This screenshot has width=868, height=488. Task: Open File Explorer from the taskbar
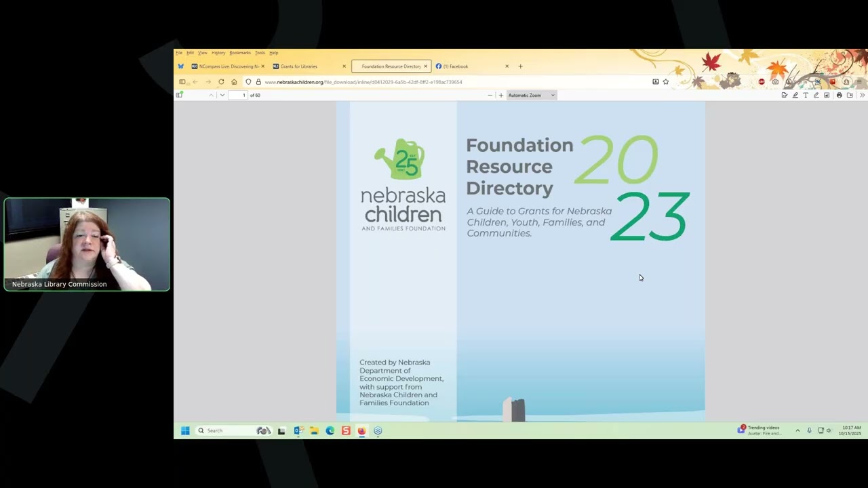[x=314, y=430]
